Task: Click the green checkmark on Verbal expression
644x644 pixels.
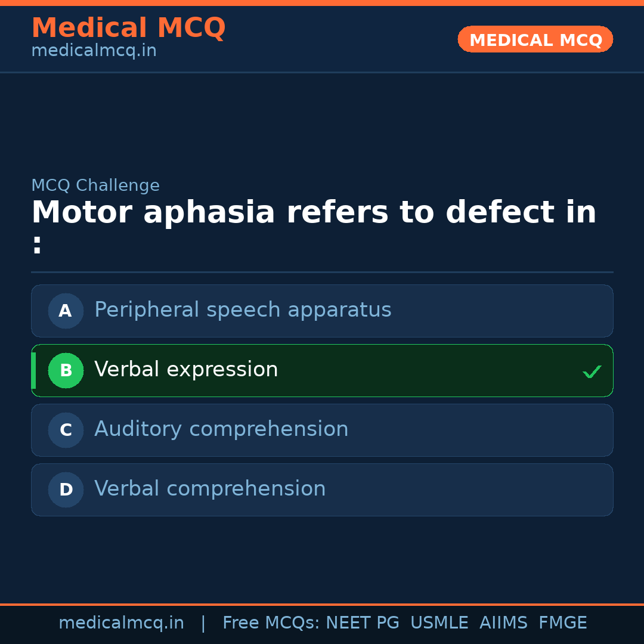Action: tap(592, 371)
